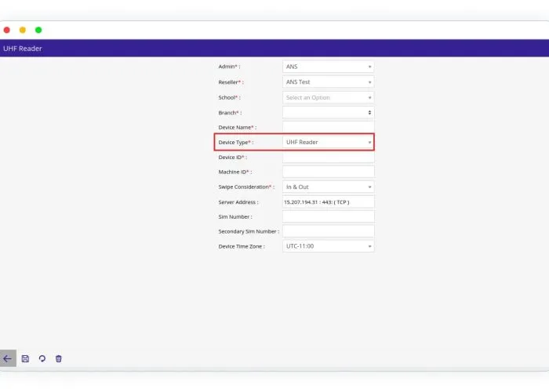The width and height of the screenshot is (549, 392).
Task: Open the Admin dropdown showing ANS
Action: [328, 67]
